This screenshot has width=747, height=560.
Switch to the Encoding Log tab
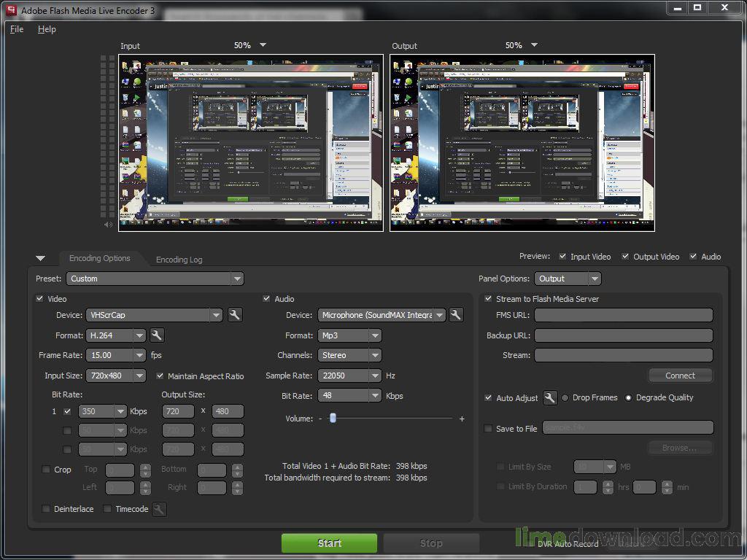tap(179, 259)
